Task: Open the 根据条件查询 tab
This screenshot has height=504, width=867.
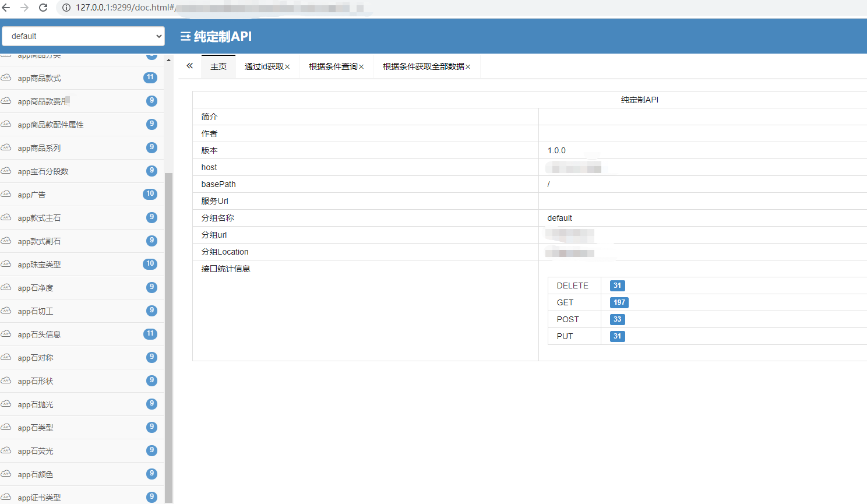Action: click(x=331, y=66)
